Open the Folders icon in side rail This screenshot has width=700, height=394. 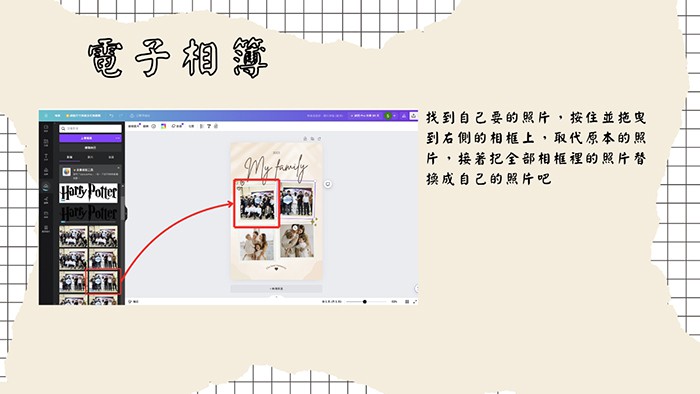46,215
